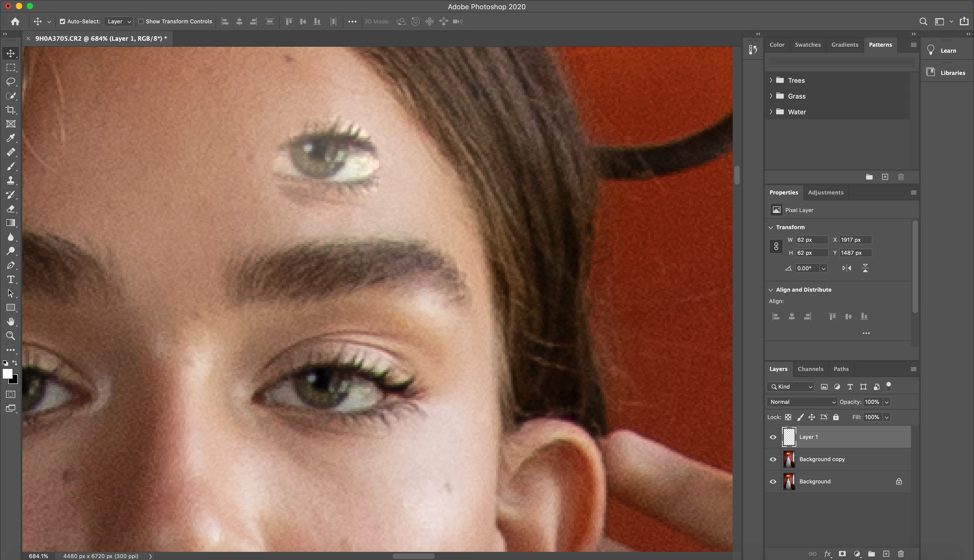
Task: Select the Zoom tool
Action: [11, 336]
